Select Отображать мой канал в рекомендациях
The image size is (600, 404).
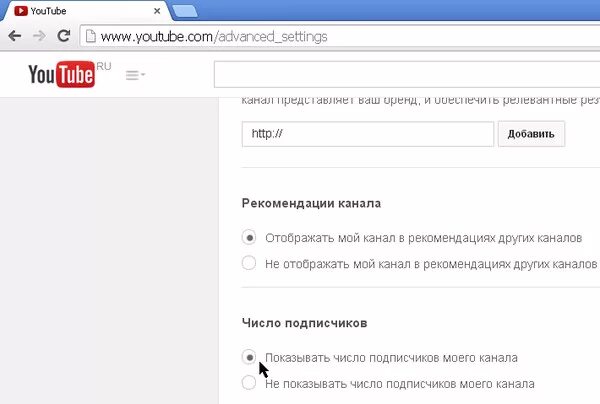(249, 238)
